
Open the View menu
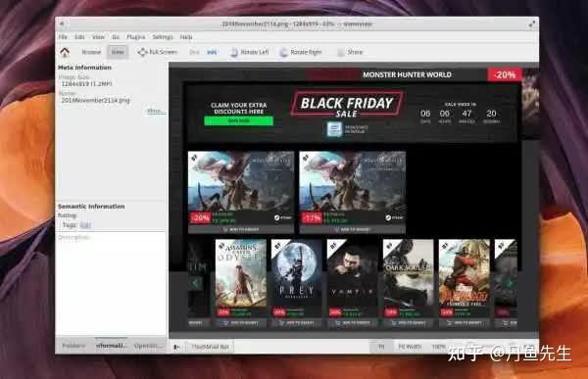coord(98,37)
